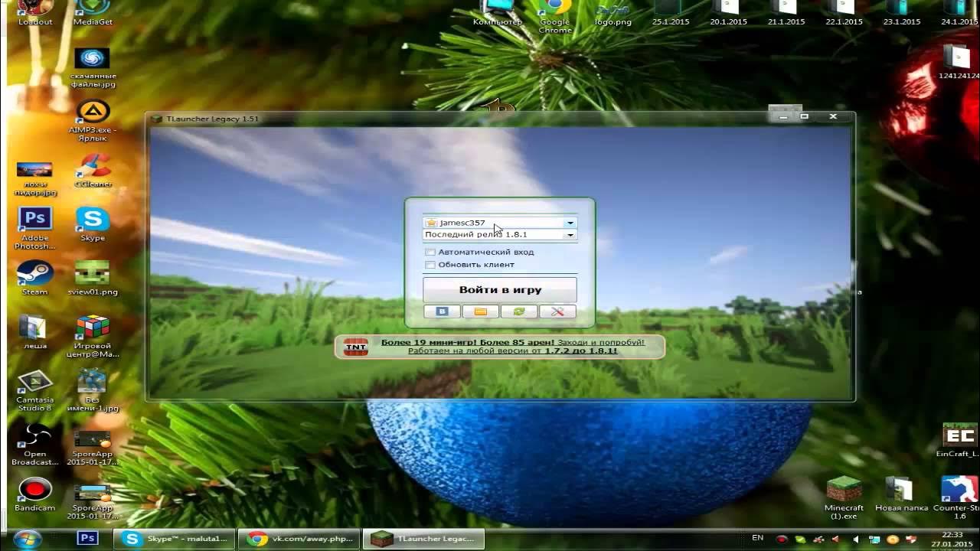980x551 pixels.
Task: Select the Без имени-1.jpg desktop file
Action: click(93, 390)
